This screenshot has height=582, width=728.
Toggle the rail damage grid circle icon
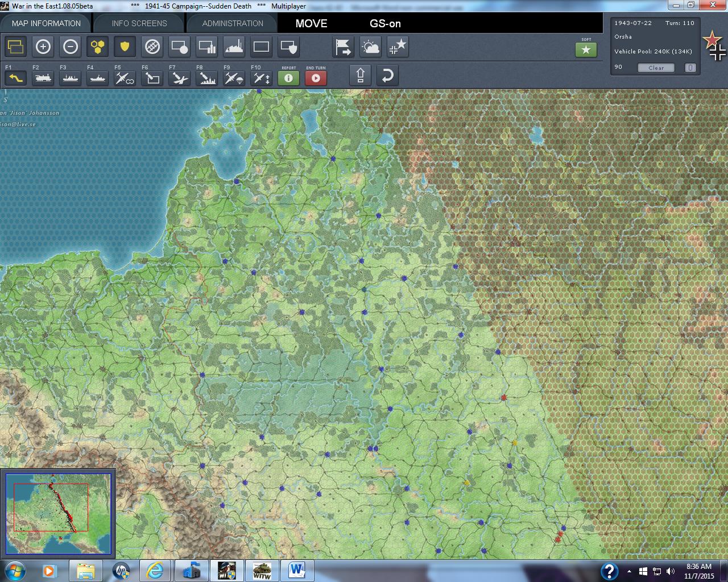[152, 47]
